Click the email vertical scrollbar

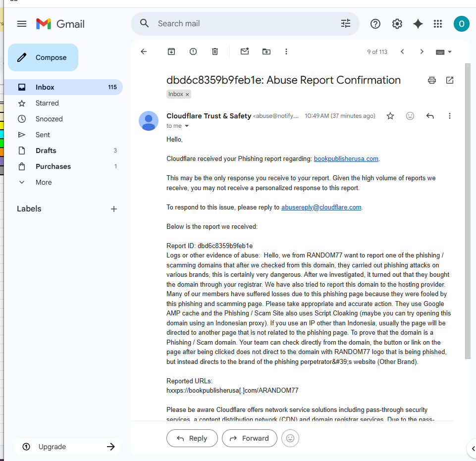coord(468,211)
